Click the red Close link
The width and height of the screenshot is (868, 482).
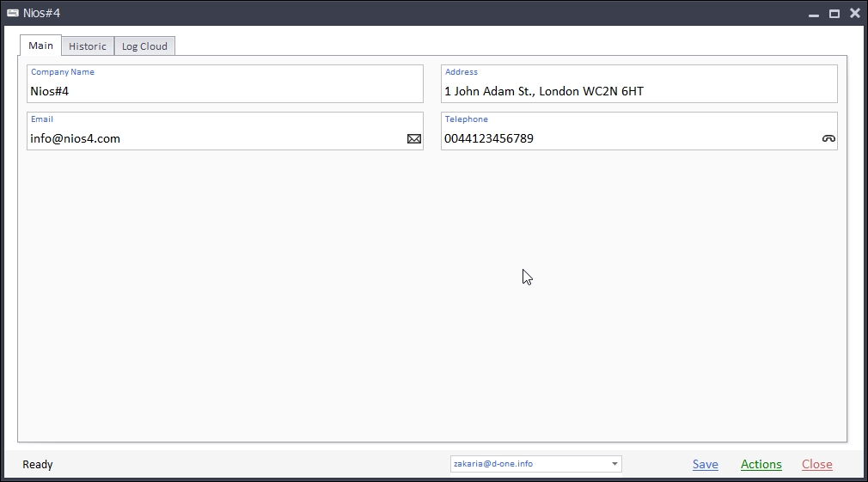click(816, 464)
